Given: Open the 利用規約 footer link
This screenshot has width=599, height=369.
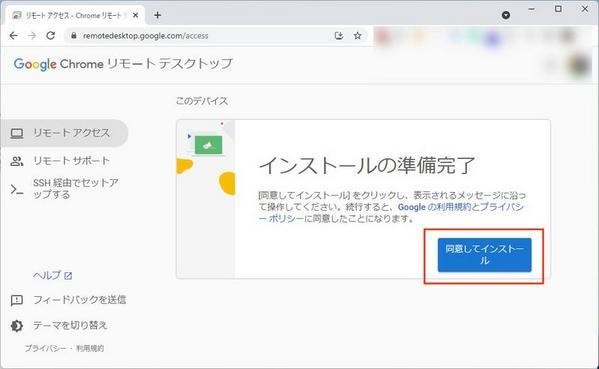Looking at the screenshot, I should [90, 348].
